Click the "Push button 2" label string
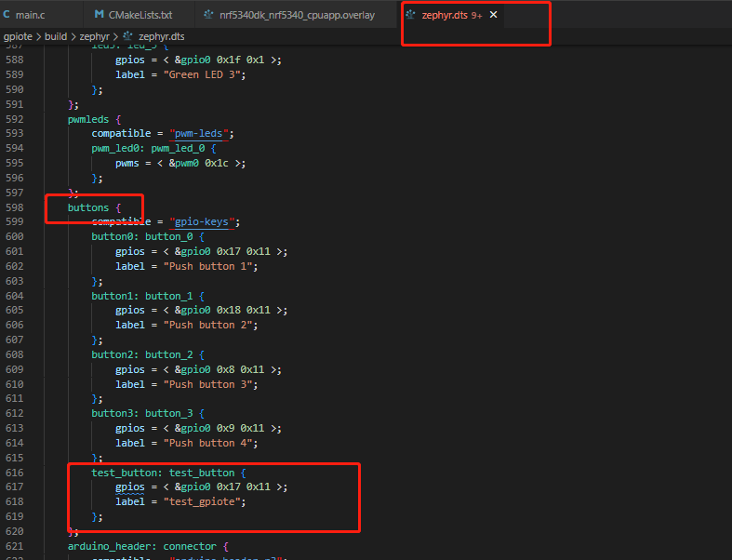The image size is (732, 560). [x=207, y=325]
